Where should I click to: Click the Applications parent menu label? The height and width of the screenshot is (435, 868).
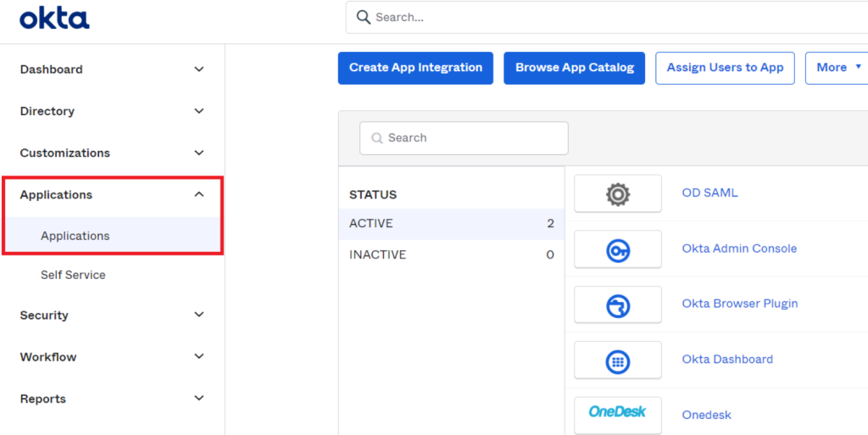click(56, 195)
